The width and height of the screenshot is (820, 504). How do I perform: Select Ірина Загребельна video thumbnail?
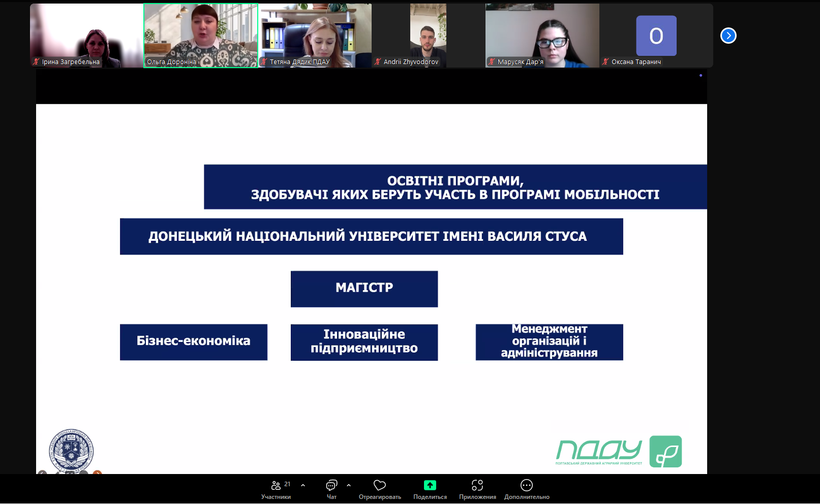[x=86, y=36]
